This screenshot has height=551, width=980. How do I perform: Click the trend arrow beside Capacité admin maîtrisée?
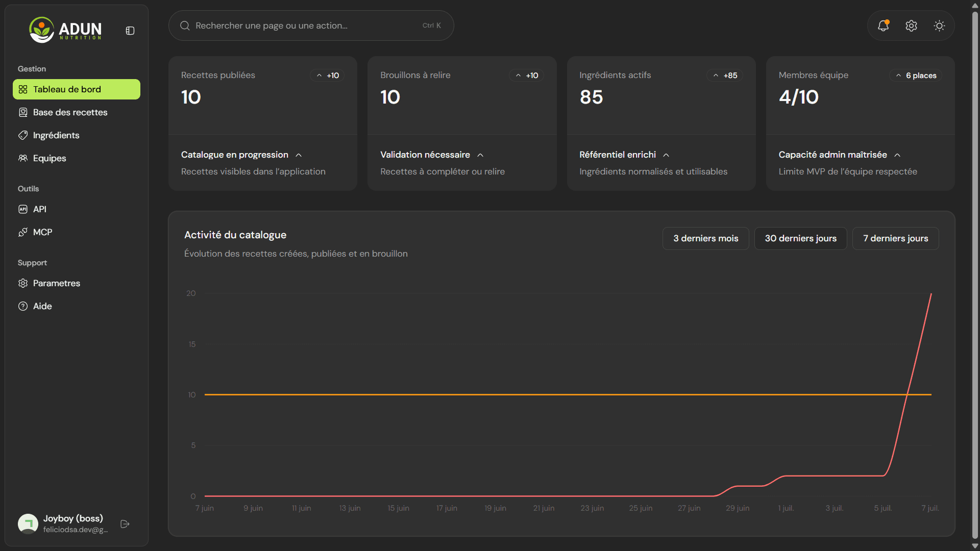897,155
